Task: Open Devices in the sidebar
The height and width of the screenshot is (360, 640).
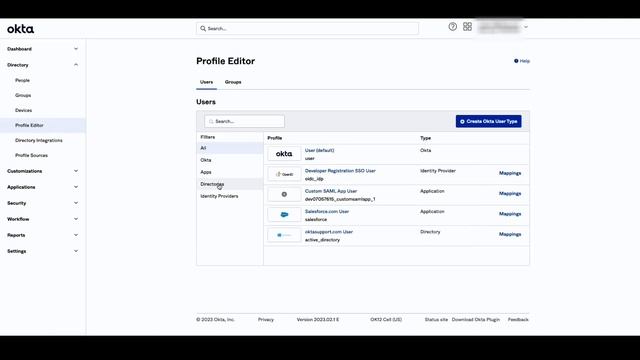Action: coord(23,110)
